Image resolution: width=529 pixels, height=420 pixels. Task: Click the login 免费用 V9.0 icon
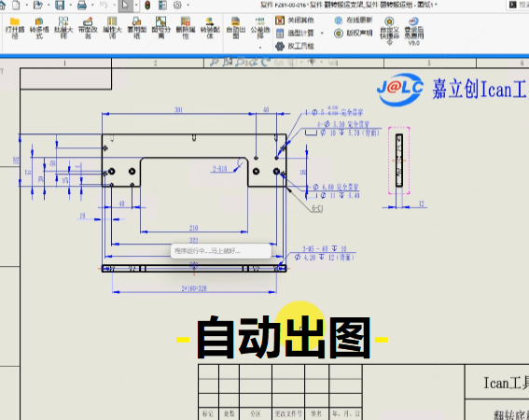[x=413, y=31]
